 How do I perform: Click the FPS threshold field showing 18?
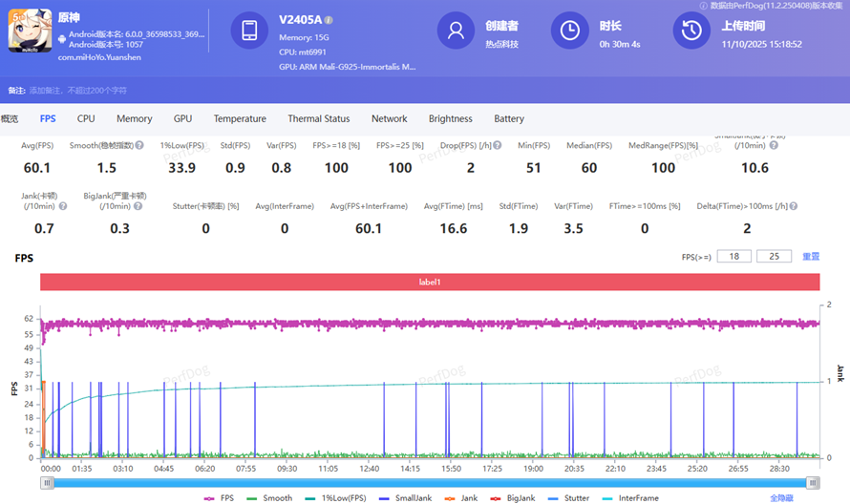click(733, 257)
